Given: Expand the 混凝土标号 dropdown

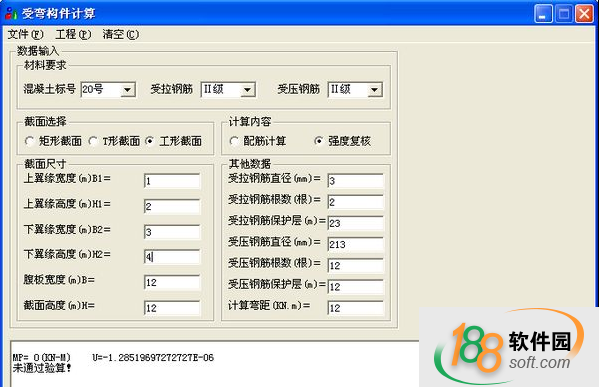Looking at the screenshot, I should click(x=127, y=90).
